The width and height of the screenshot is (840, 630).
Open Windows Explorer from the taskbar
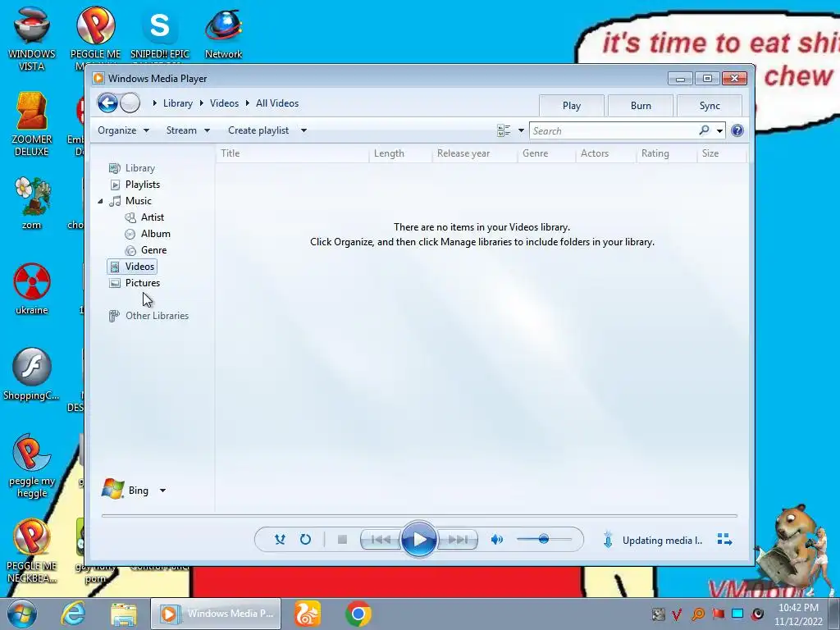coord(124,614)
